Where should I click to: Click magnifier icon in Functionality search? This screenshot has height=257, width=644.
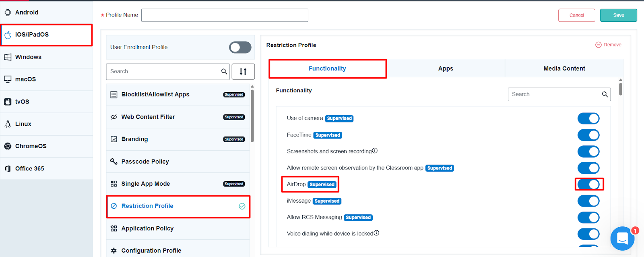tap(605, 94)
